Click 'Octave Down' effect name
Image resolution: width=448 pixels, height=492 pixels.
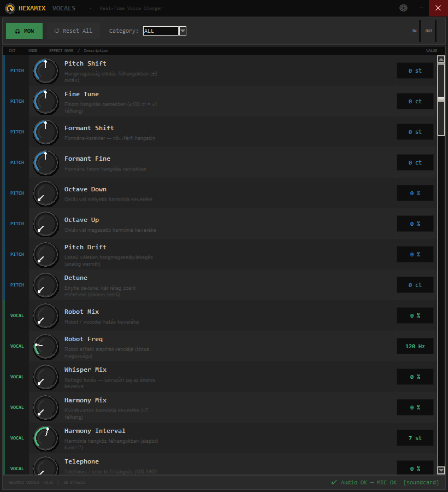click(85, 189)
